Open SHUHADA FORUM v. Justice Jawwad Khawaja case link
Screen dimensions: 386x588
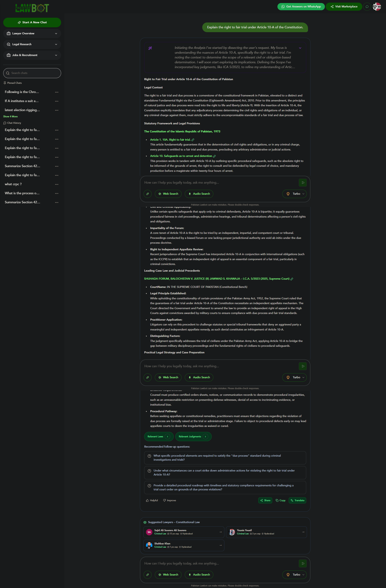point(217,279)
